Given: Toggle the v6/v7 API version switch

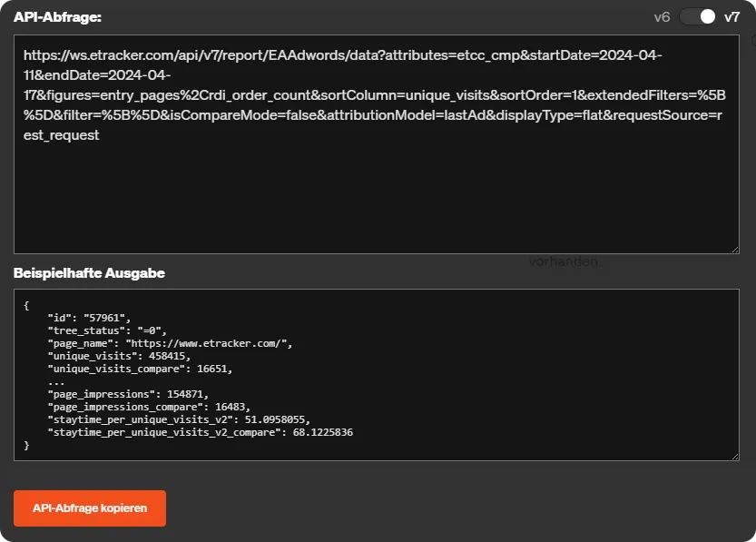Looking at the screenshot, I should coord(698,16).
